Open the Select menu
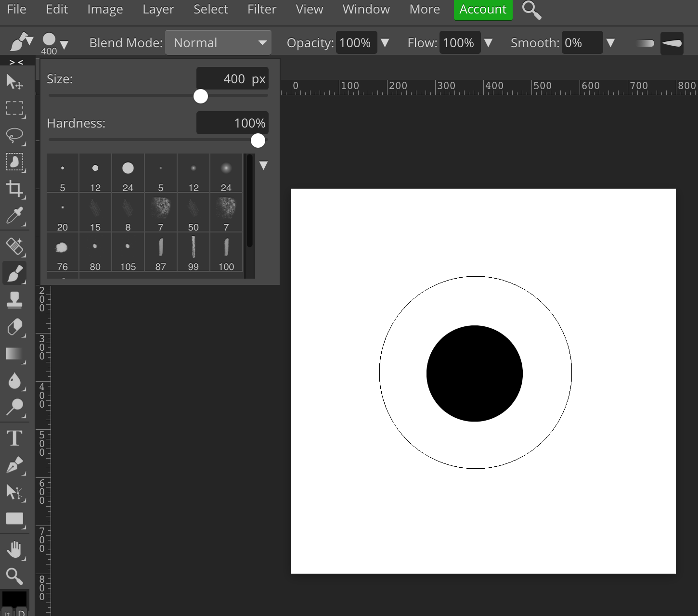The width and height of the screenshot is (698, 616). click(x=210, y=9)
